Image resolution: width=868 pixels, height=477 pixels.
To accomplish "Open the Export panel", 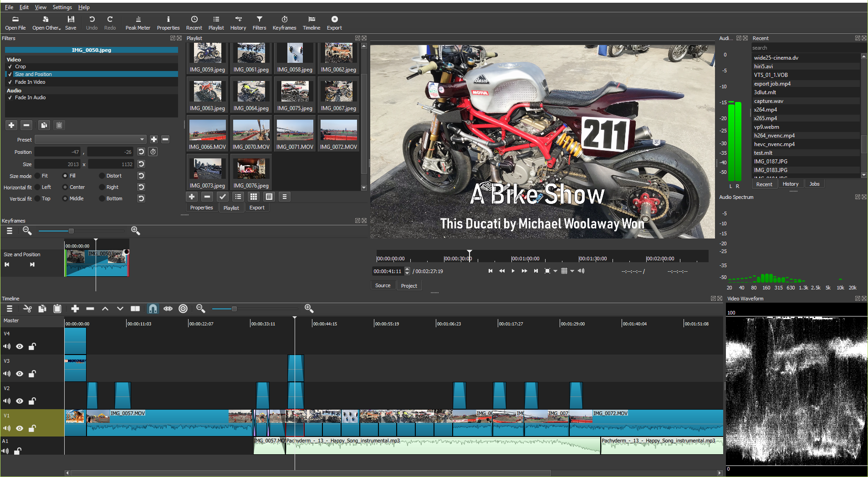I will tap(334, 23).
